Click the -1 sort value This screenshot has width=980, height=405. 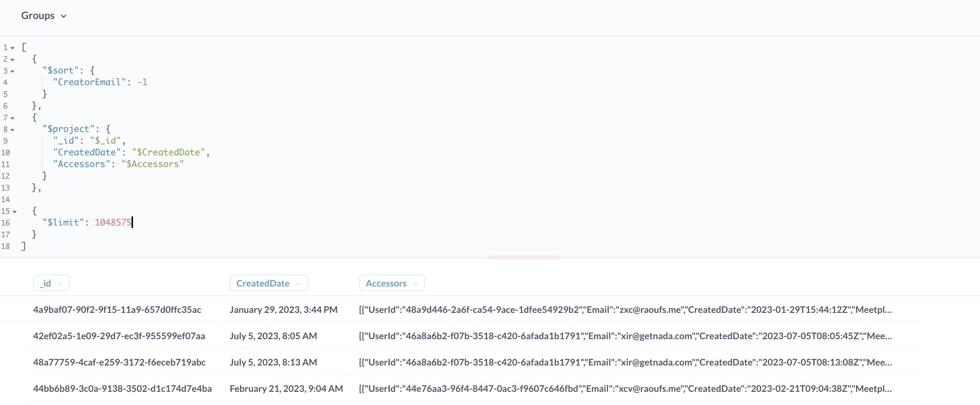(x=142, y=82)
